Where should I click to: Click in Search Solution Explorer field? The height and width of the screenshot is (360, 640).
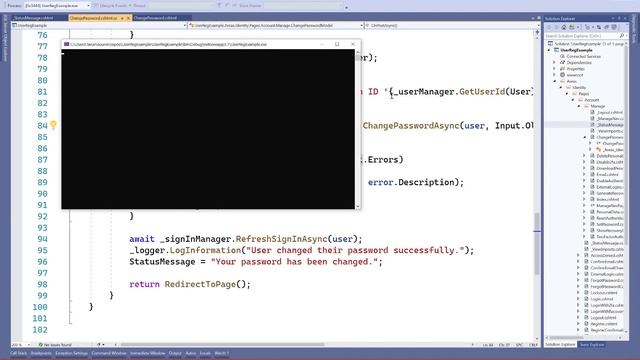(581, 36)
